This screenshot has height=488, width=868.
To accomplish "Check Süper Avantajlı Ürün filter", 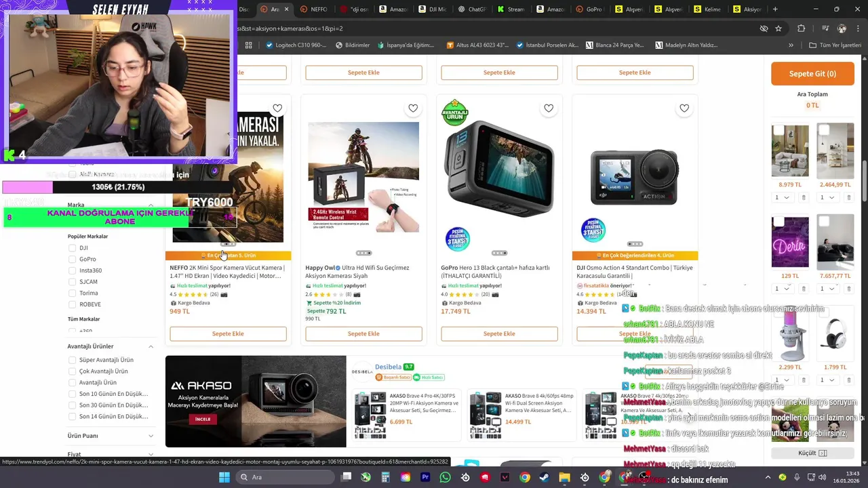I will click(72, 360).
